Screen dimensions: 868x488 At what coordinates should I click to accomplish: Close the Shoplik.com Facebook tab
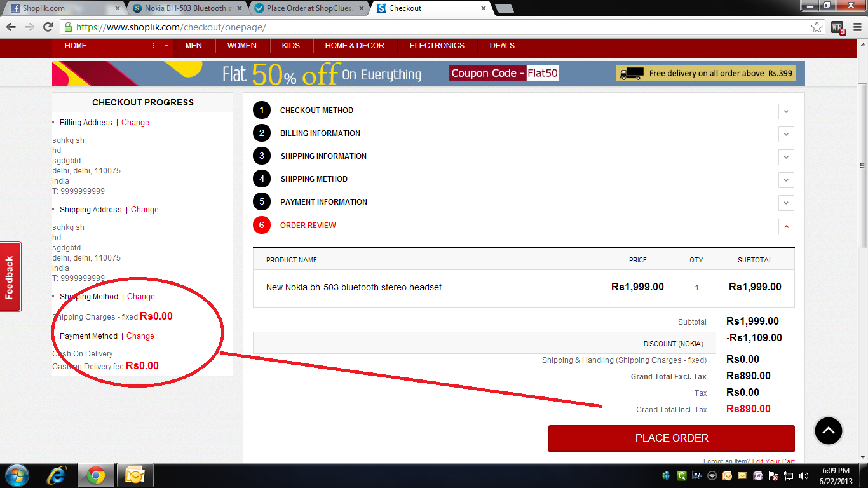(x=117, y=8)
